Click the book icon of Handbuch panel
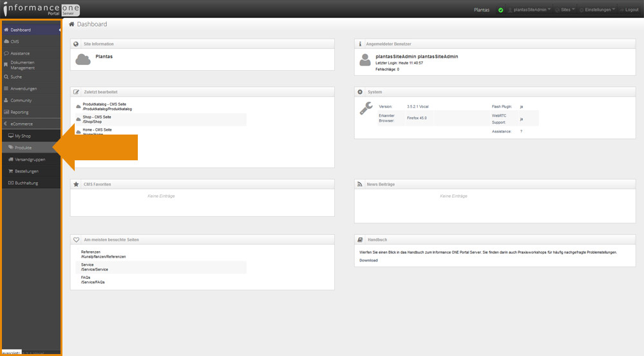This screenshot has width=644, height=356. [360, 239]
